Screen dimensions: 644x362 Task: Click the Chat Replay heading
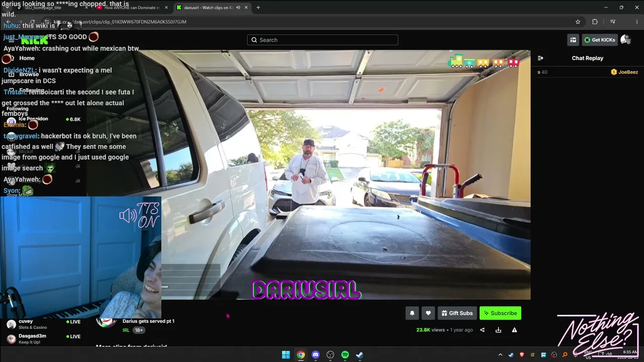click(x=587, y=58)
